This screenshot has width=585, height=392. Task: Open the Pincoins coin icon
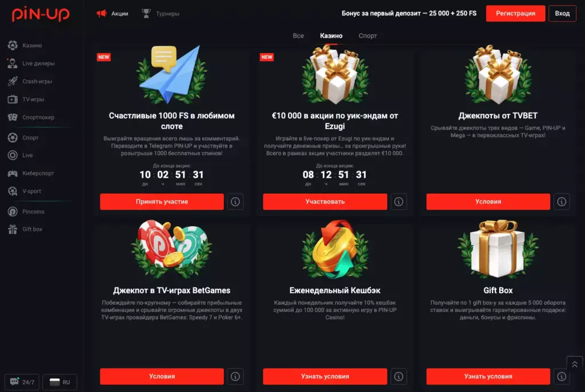pyautogui.click(x=13, y=211)
